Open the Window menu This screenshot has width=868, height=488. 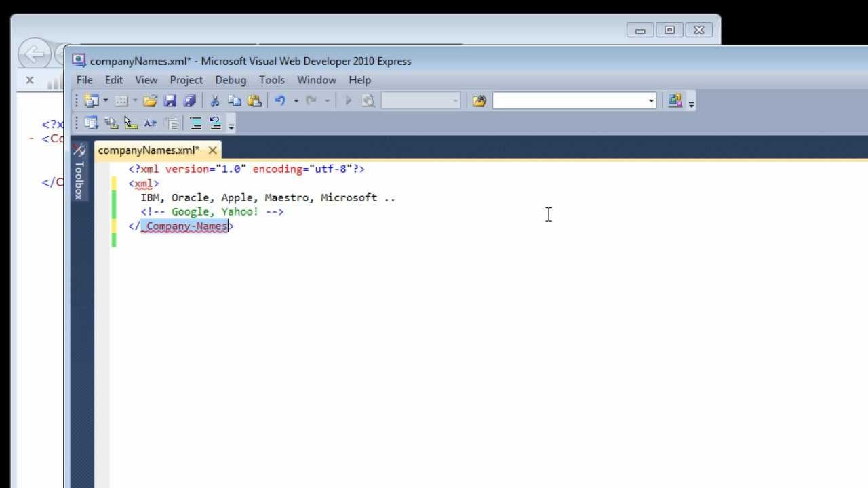(x=317, y=80)
